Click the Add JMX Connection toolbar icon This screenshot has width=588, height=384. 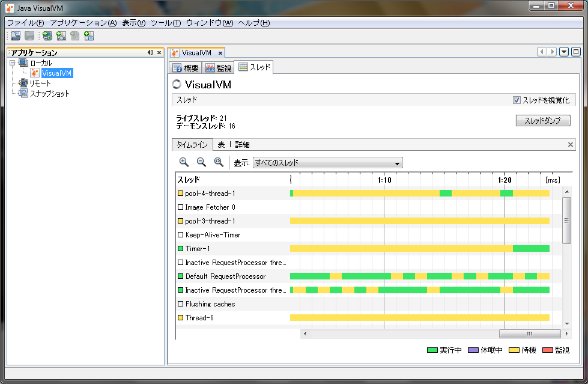(61, 36)
